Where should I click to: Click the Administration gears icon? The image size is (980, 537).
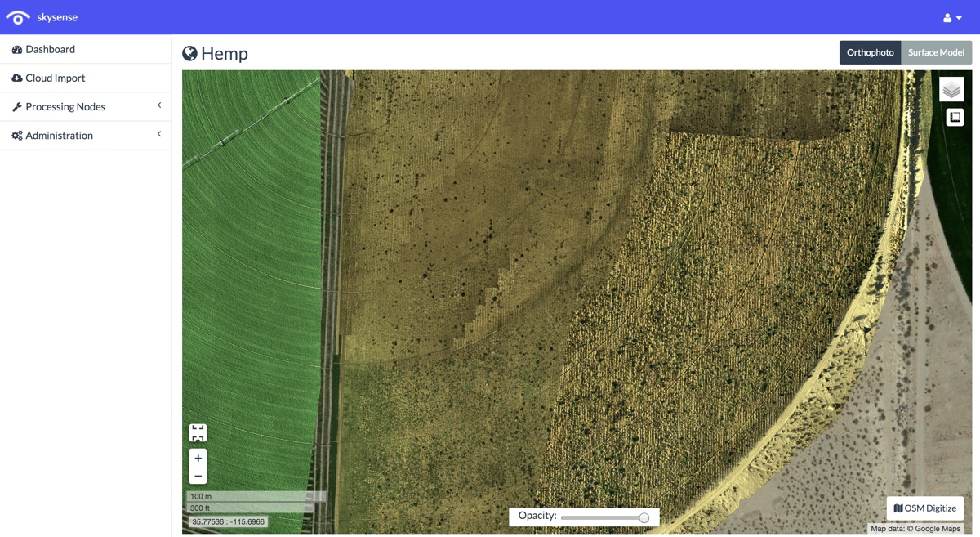pyautogui.click(x=17, y=136)
